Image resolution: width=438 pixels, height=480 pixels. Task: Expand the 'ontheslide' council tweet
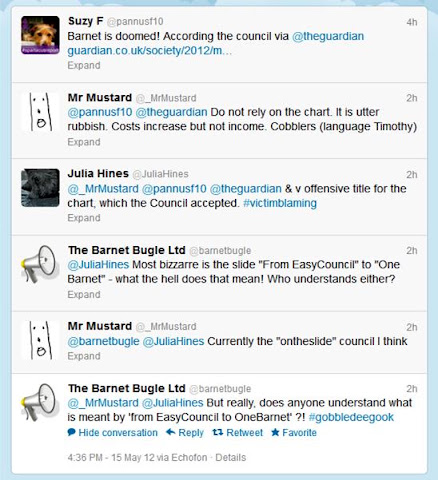click(x=84, y=356)
